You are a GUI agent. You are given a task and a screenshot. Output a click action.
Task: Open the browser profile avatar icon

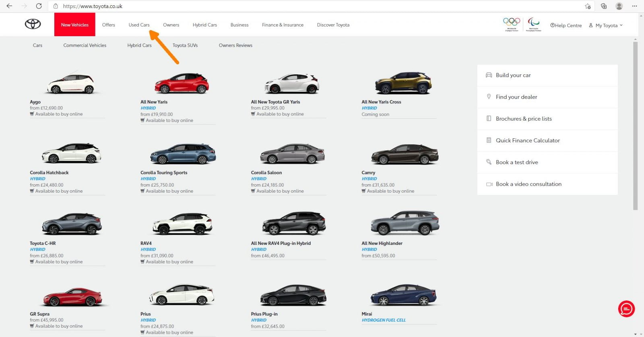[x=619, y=6]
